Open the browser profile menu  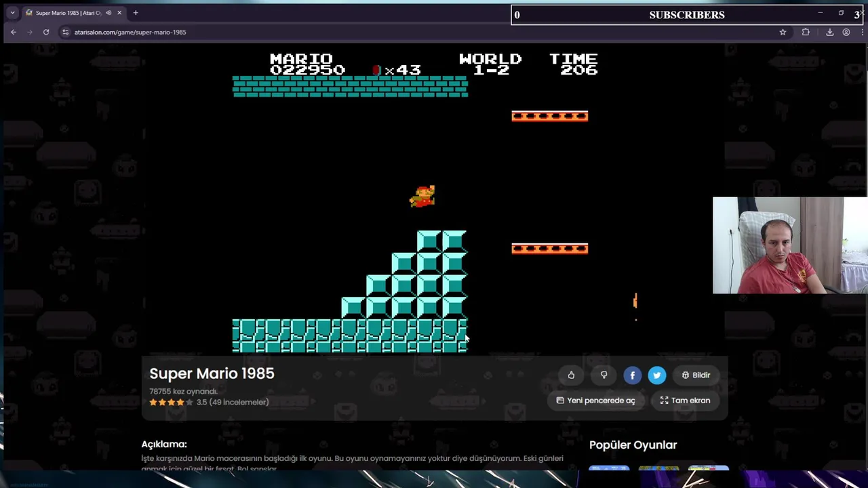[846, 32]
